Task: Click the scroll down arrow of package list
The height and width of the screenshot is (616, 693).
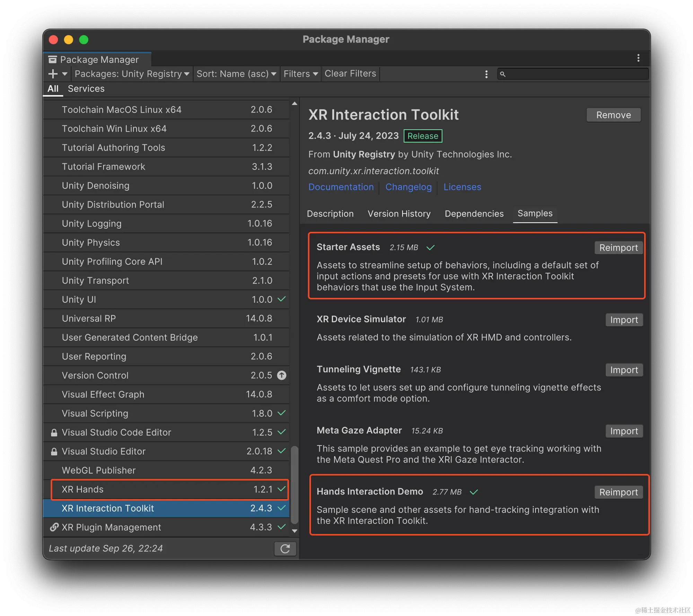Action: 295,531
